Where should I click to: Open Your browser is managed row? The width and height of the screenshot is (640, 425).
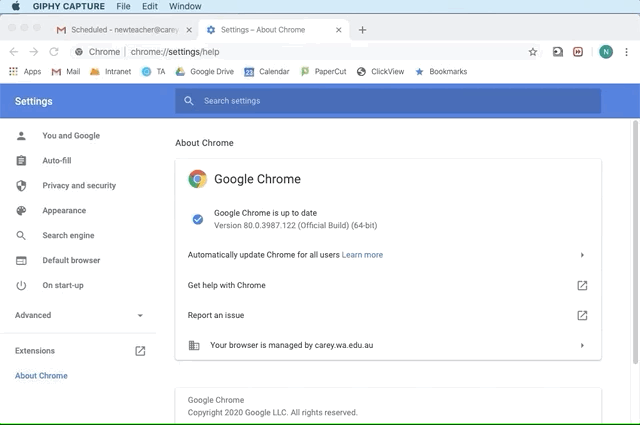pos(388,345)
